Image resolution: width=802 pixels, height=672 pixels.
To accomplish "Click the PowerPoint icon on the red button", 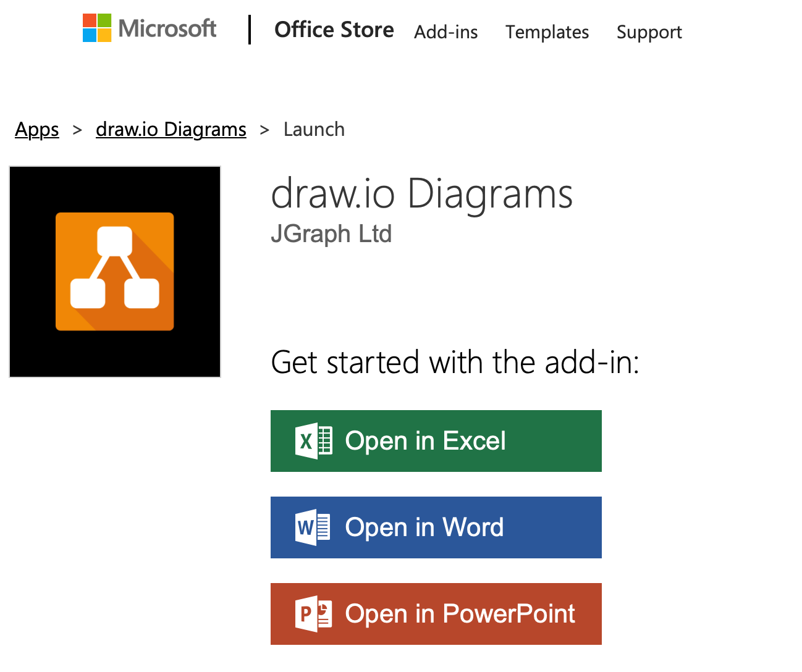I will pos(313,614).
